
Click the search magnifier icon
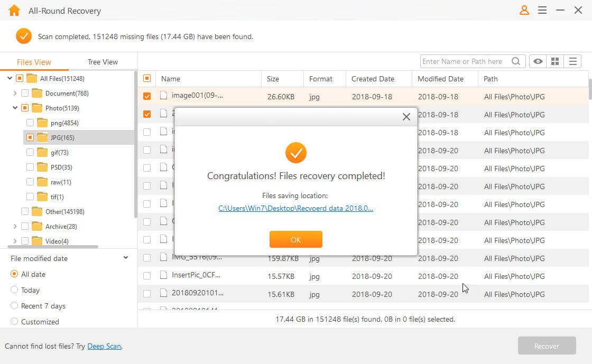click(x=516, y=62)
